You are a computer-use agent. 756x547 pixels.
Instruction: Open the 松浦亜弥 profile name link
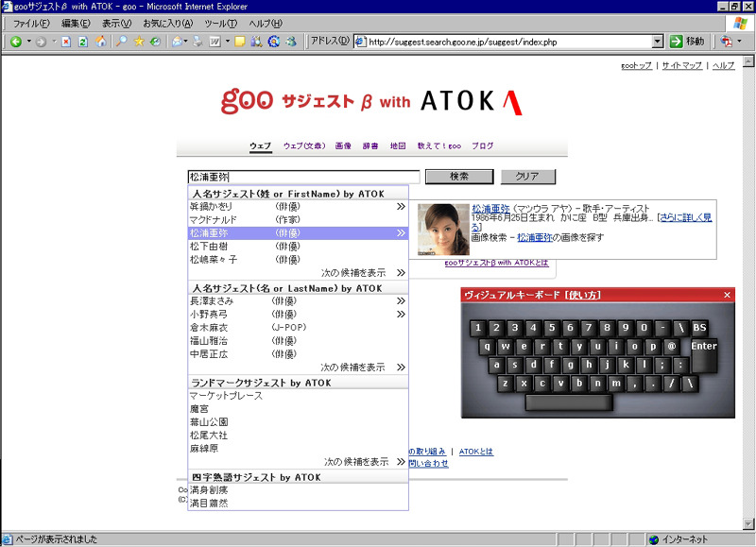(x=490, y=209)
